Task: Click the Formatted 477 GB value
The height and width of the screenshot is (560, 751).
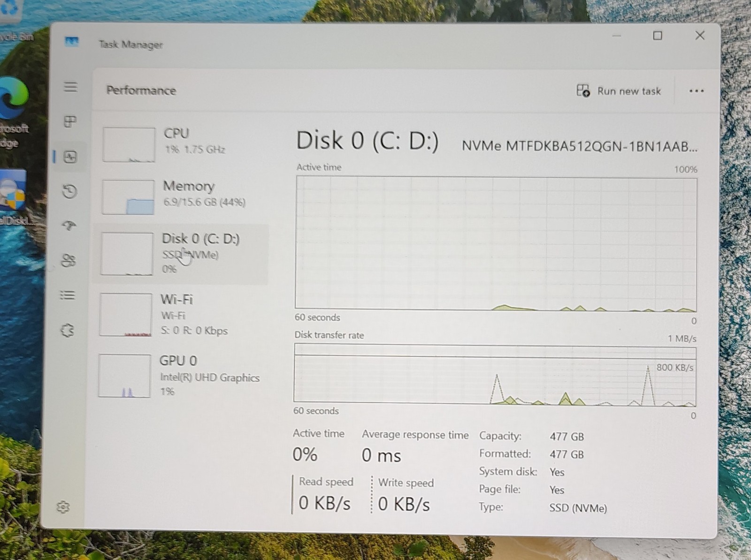Action: tap(567, 454)
